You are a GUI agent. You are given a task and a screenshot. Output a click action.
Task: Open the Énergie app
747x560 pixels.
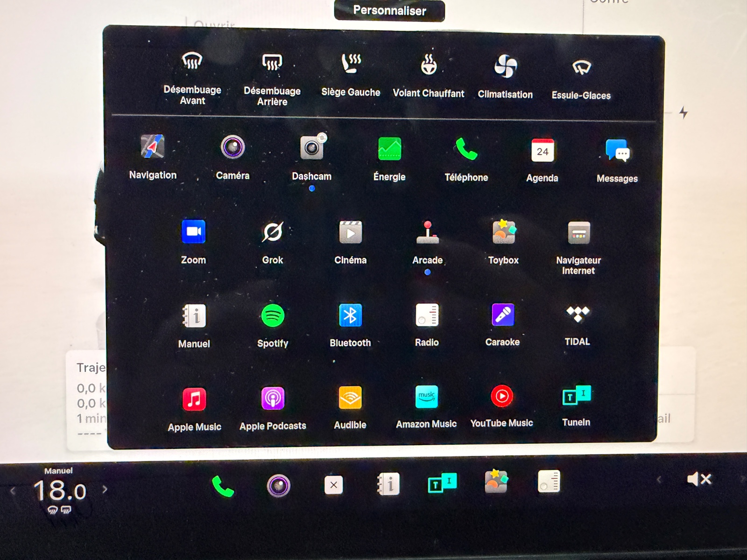[389, 149]
